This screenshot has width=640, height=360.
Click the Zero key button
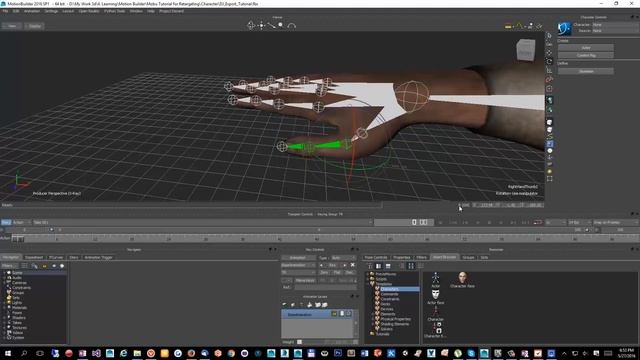coord(324,272)
